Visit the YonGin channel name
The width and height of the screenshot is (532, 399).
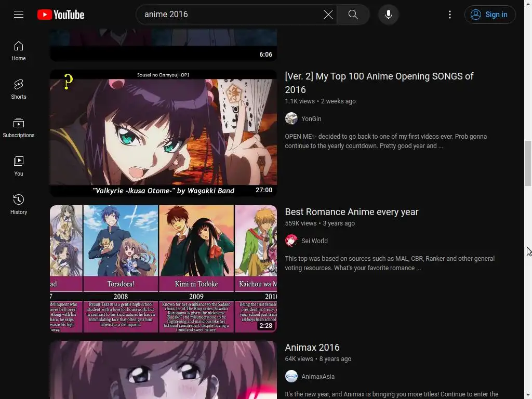311,119
